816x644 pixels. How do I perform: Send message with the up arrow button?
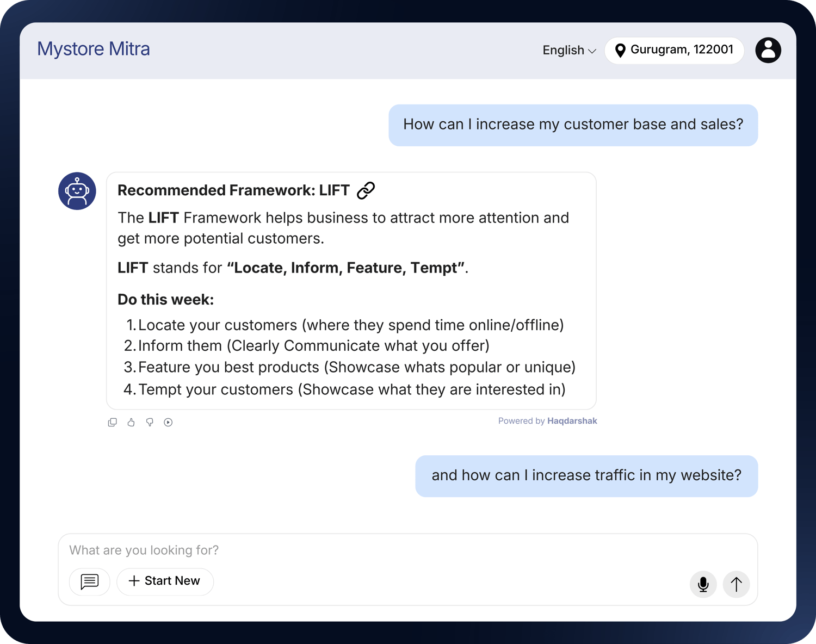tap(736, 584)
